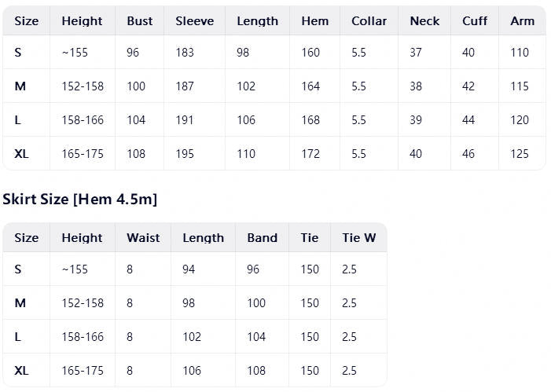
Task: Click the 183 sleeve value for size S
Action: pos(185,53)
